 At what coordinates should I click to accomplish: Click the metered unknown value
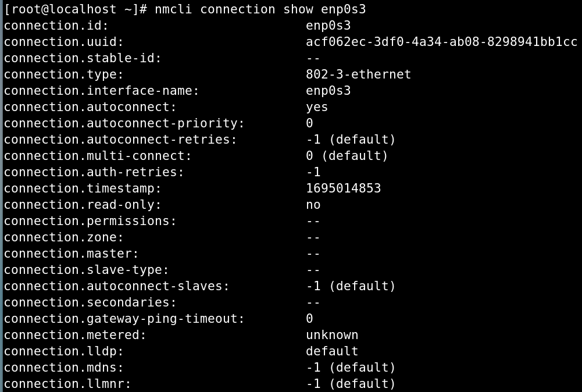click(332, 335)
